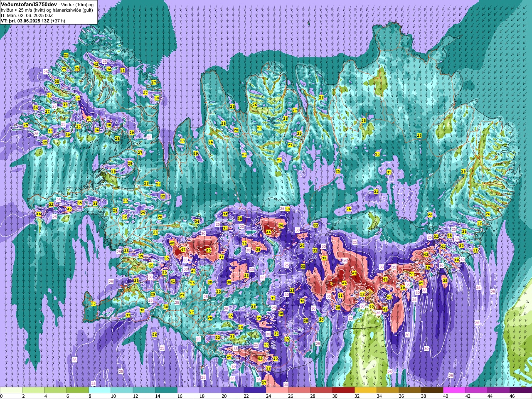This screenshot has height=399, width=532.
Task: Click the 'hviður > 25 m/s' description line
Action: pyautogui.click(x=47, y=10)
